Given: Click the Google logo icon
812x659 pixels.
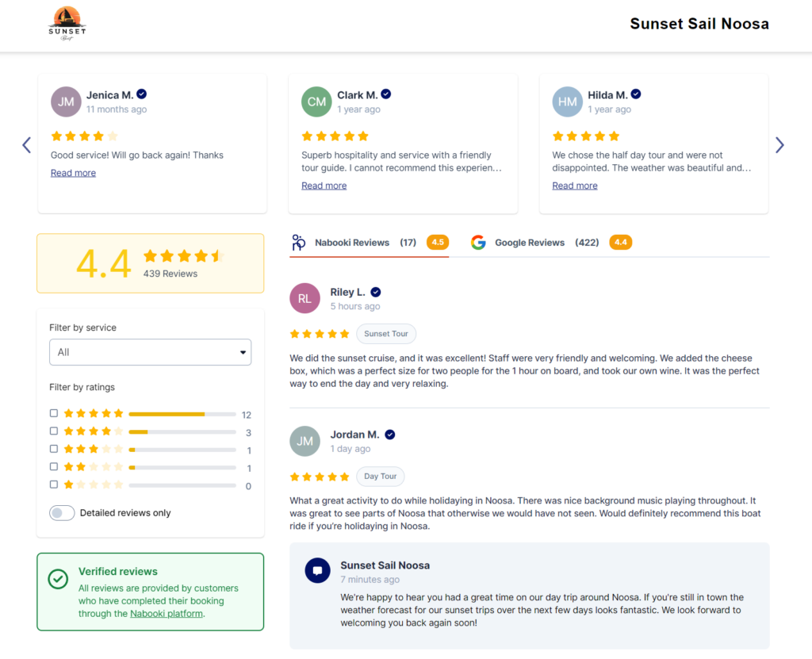Looking at the screenshot, I should pyautogui.click(x=478, y=243).
